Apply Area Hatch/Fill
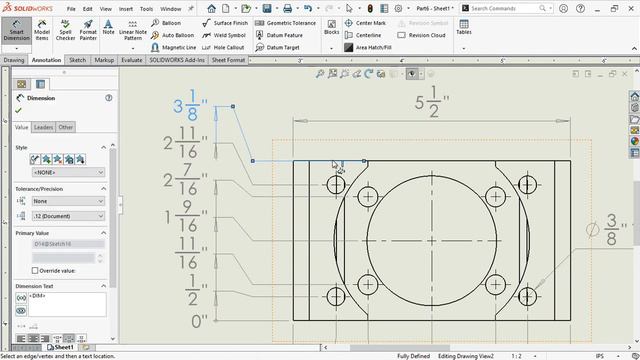Viewport: 640px width, 360px height. (x=368, y=47)
